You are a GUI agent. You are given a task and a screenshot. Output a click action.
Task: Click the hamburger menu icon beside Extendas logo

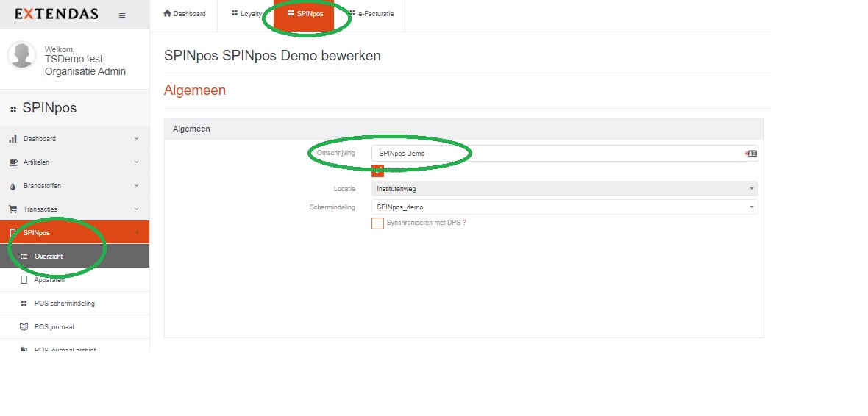coord(122,15)
